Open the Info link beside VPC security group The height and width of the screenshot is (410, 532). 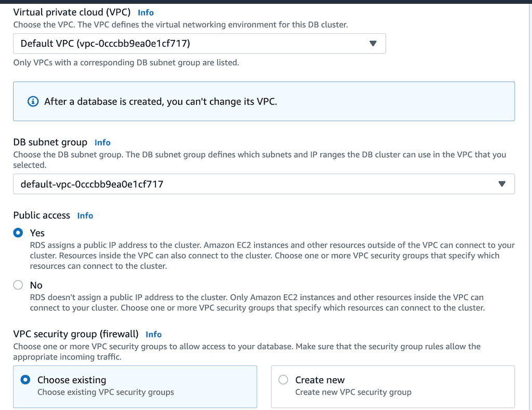pos(153,334)
